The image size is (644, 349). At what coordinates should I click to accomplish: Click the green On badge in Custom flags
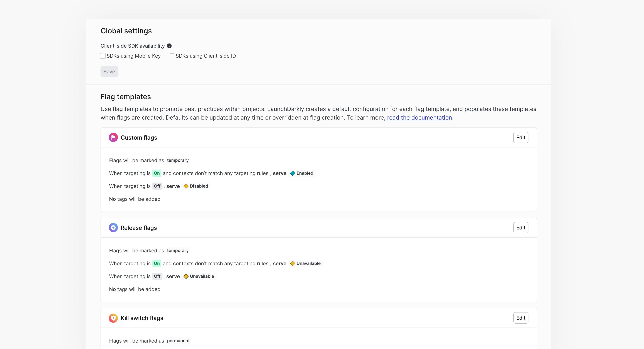(157, 173)
